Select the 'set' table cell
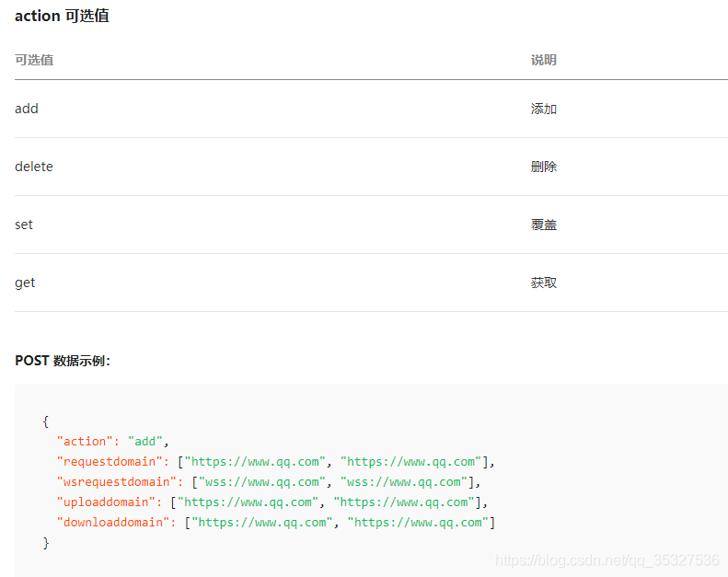Image resolution: width=728 pixels, height=577 pixels. (24, 225)
